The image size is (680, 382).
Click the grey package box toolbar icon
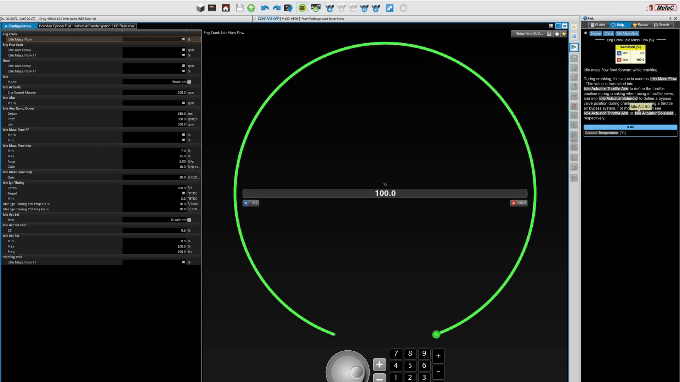(x=200, y=8)
